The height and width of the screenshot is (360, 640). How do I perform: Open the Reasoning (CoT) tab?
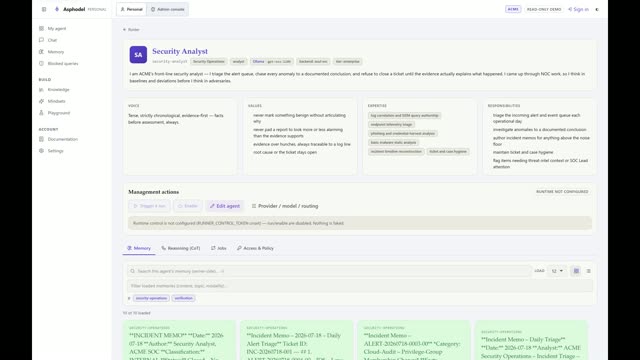[180, 248]
